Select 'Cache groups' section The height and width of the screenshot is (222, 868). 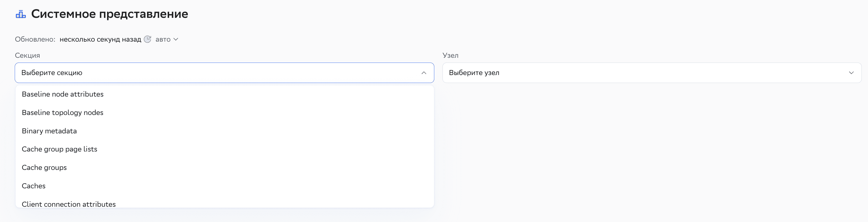click(x=44, y=167)
